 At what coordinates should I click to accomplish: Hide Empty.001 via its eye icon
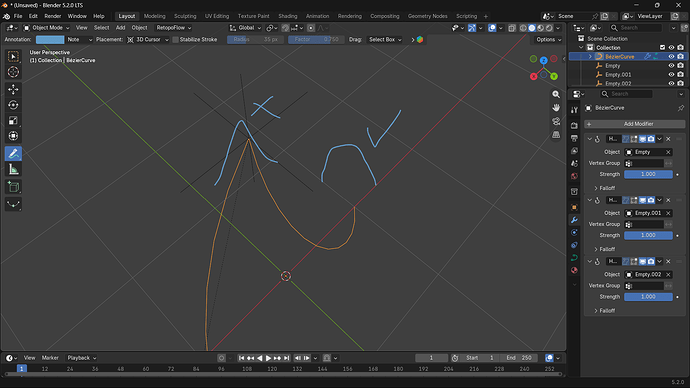[x=672, y=75]
